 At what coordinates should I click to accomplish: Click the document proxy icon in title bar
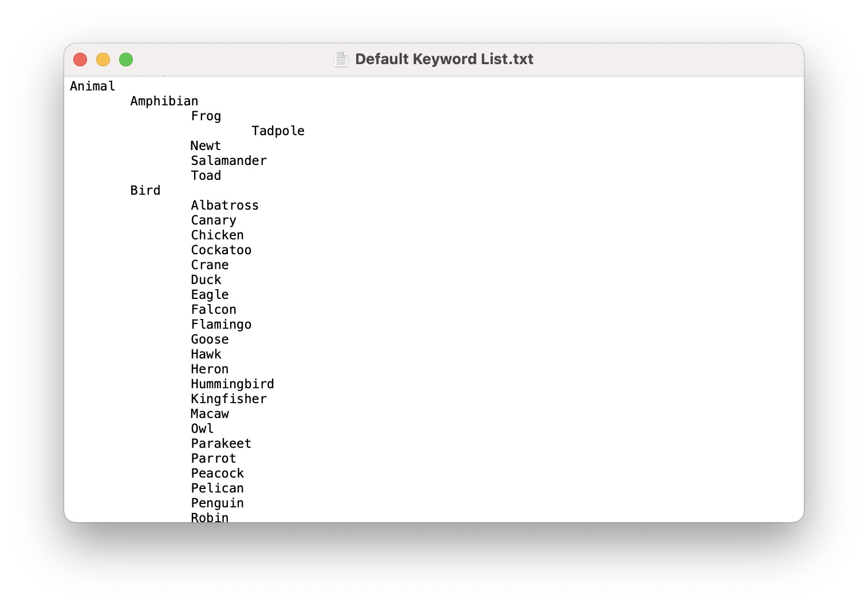tap(341, 59)
